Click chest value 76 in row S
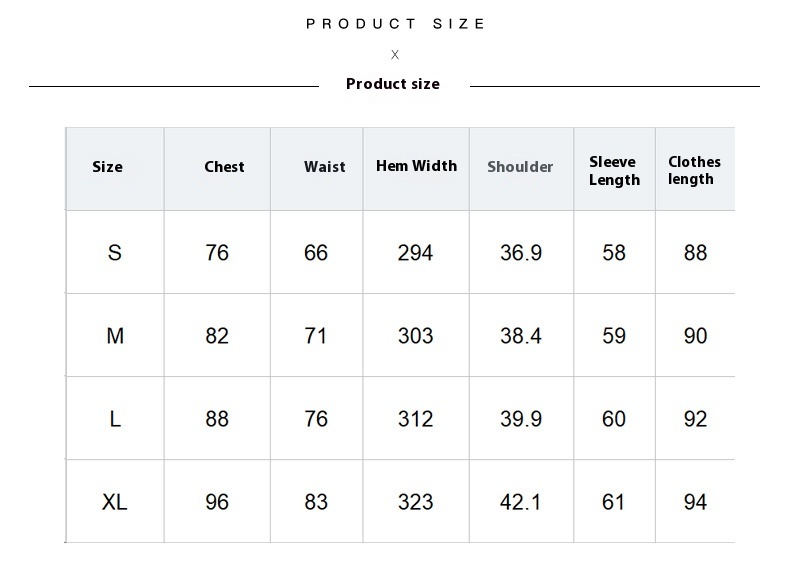The image size is (790, 575). (217, 252)
